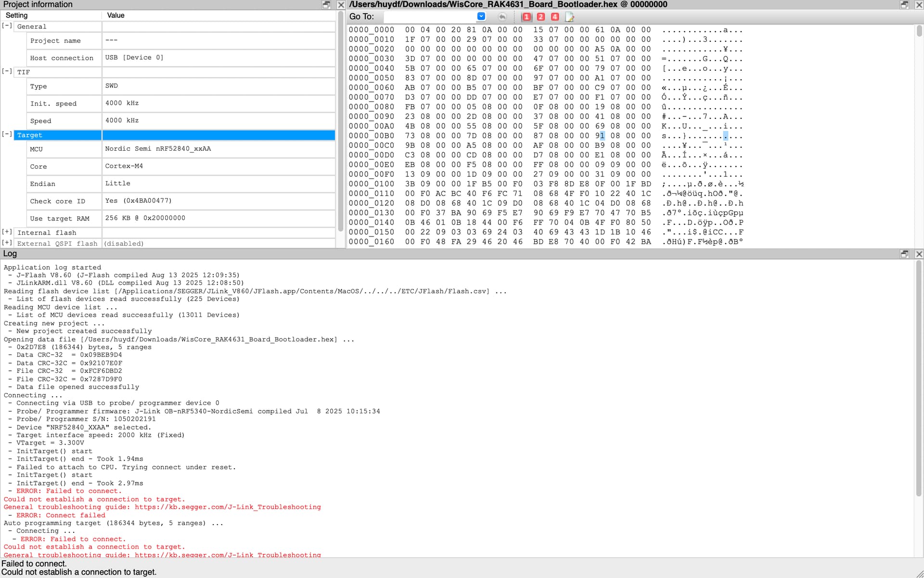Click the go-back arrow icon in hex toolbar

point(502,17)
